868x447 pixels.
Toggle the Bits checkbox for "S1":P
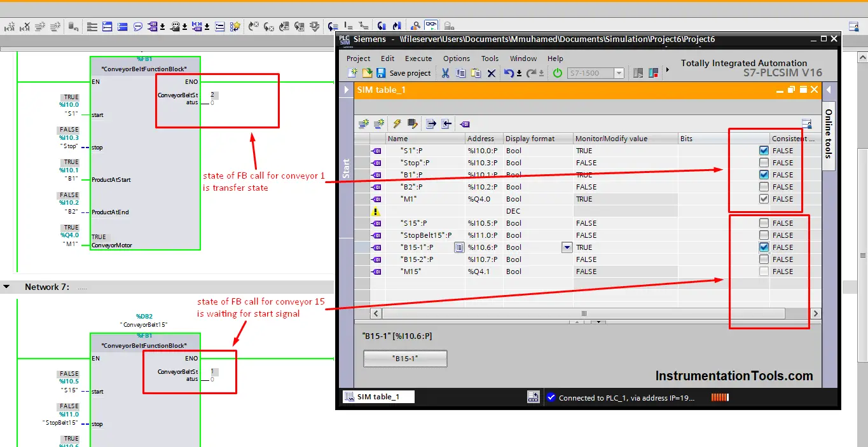tap(764, 151)
